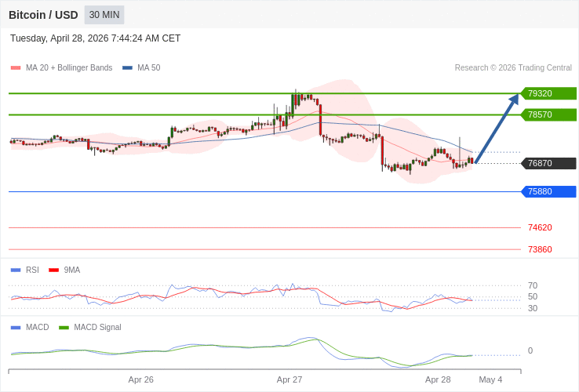This screenshot has width=579, height=392.
Task: Click the RSI legend marker
Action: 16,270
